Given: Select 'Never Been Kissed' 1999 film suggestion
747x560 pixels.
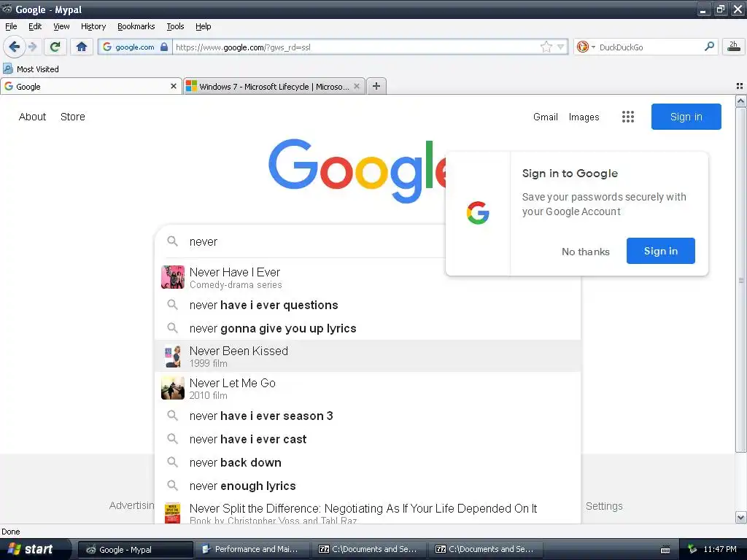Looking at the screenshot, I should (368, 356).
